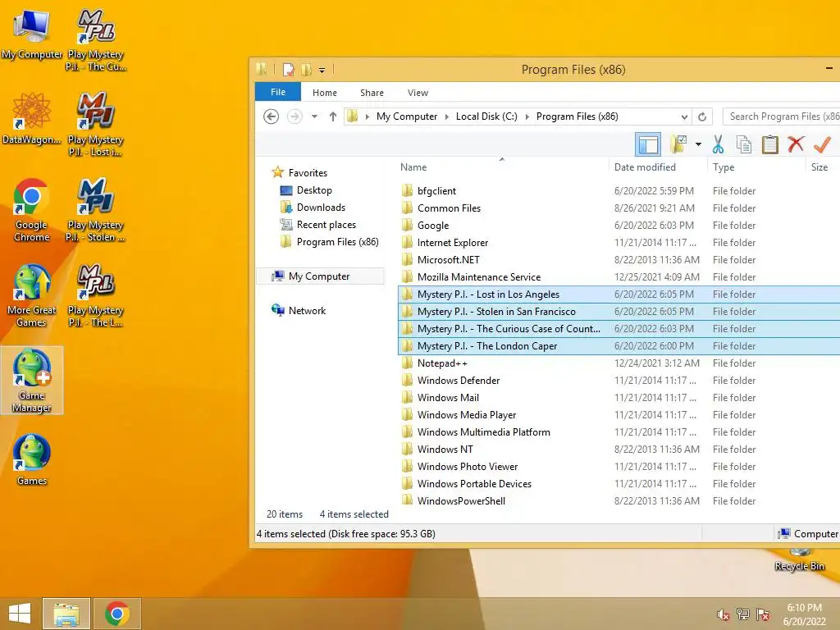
Task: Sort by Type column header
Action: pos(756,167)
